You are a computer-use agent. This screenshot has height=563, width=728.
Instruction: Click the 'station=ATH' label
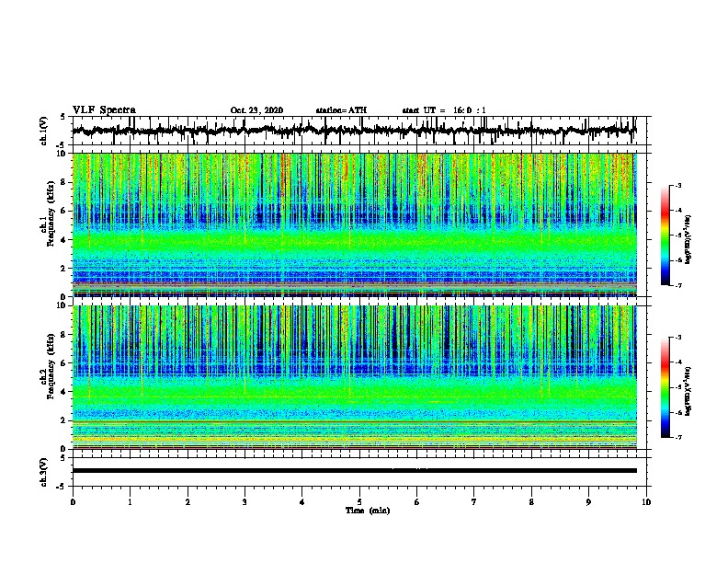(341, 110)
